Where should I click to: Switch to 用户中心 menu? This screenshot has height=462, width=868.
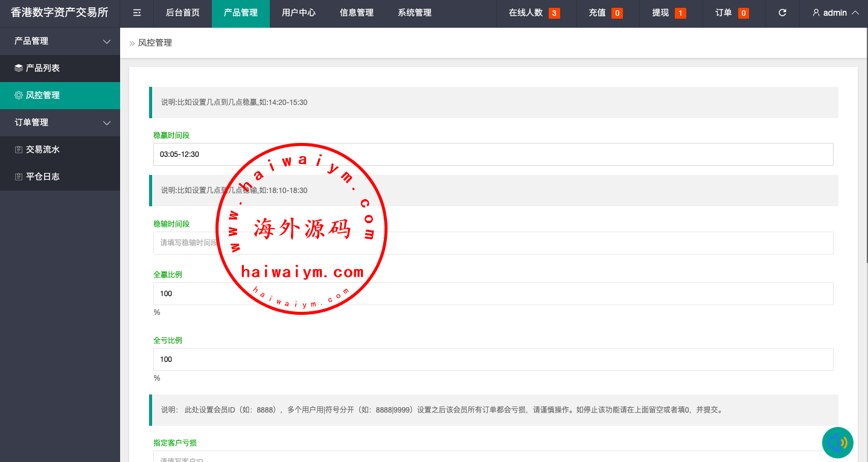coord(299,13)
